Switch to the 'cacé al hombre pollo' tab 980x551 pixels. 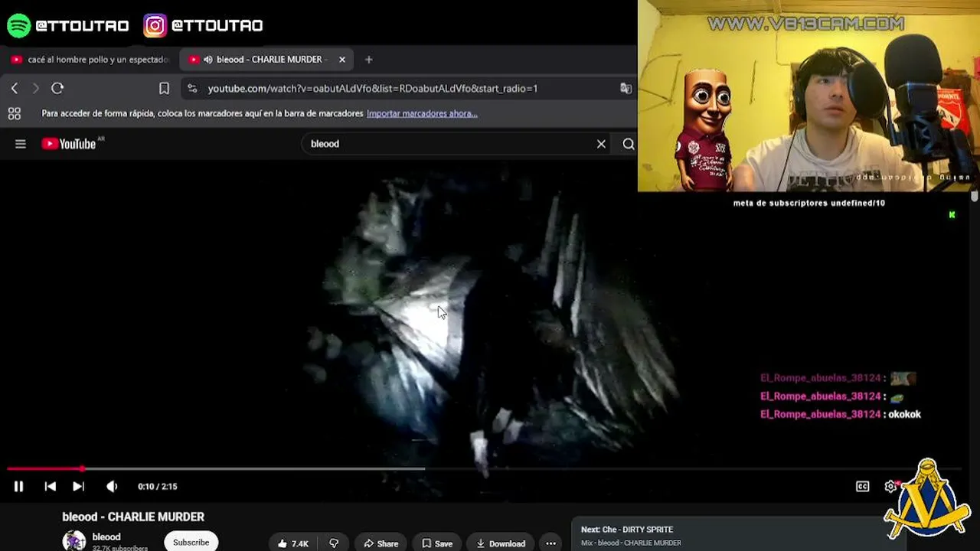90,59
